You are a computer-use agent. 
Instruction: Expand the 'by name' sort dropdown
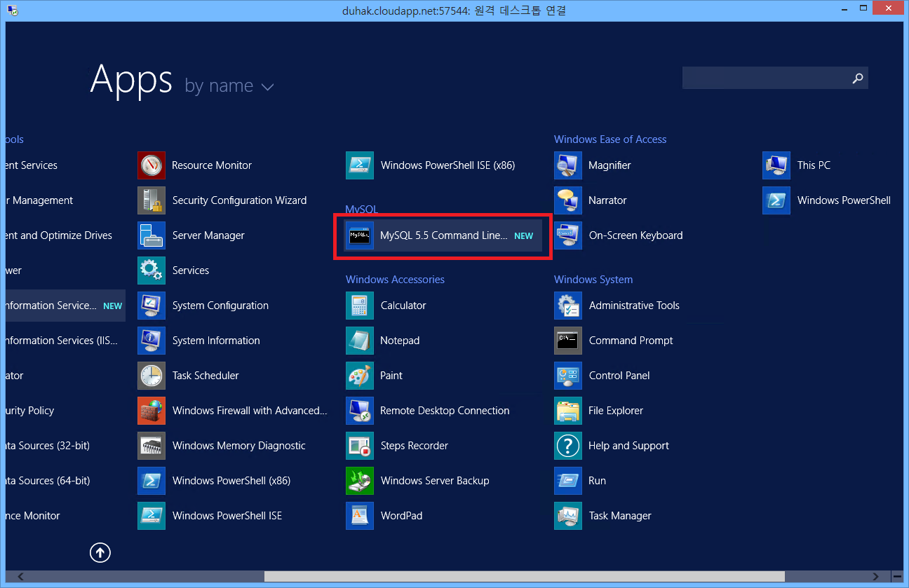point(229,86)
